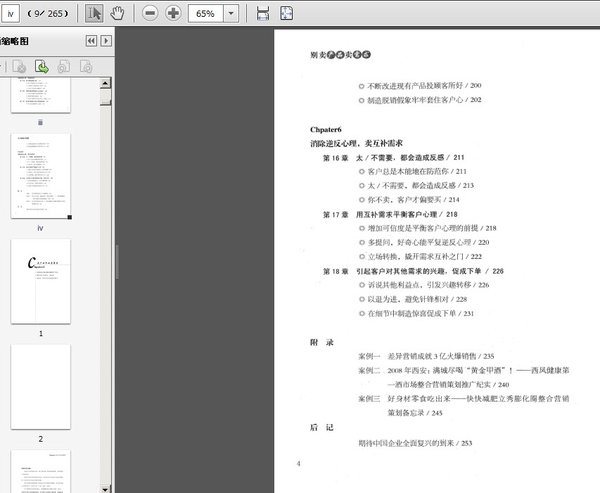Image resolution: width=600 pixels, height=493 pixels.
Task: Click the 第 17 章 chapter line
Action: pos(390,214)
